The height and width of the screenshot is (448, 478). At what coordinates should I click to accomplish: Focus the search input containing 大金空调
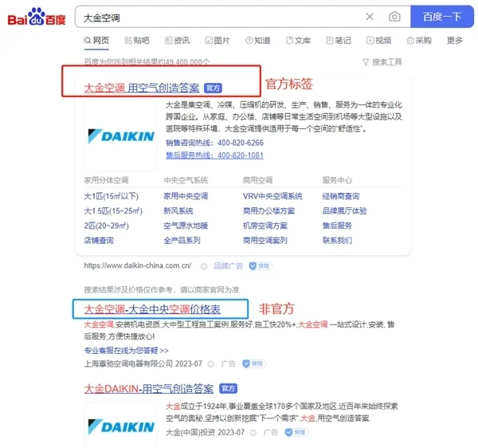(x=220, y=17)
